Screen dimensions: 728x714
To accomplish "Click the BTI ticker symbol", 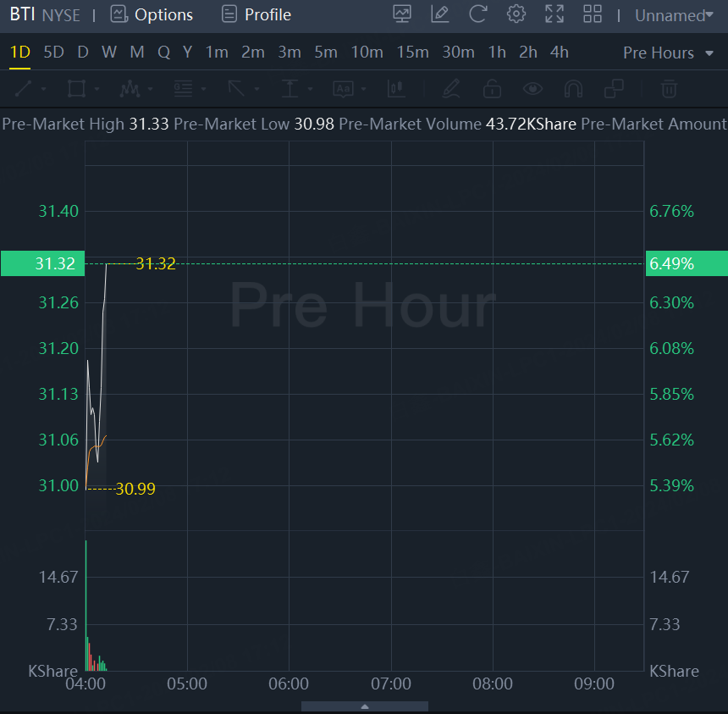I will pos(22,14).
